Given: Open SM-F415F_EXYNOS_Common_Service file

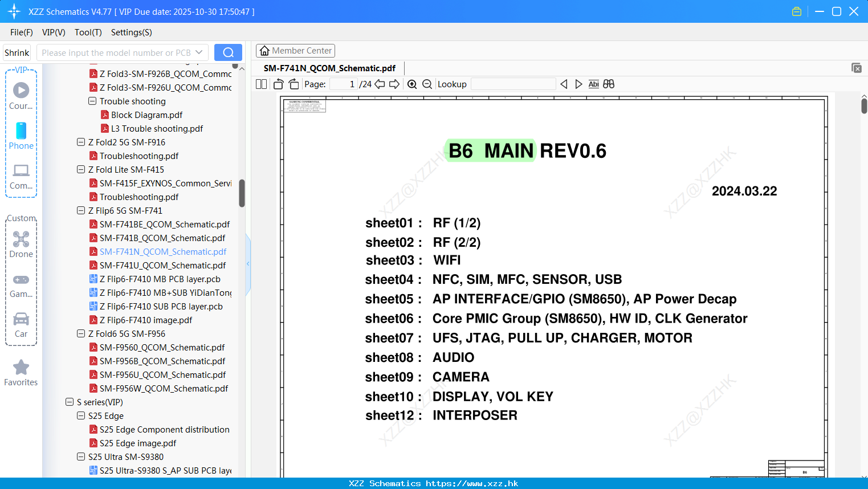Looking at the screenshot, I should pos(165,183).
